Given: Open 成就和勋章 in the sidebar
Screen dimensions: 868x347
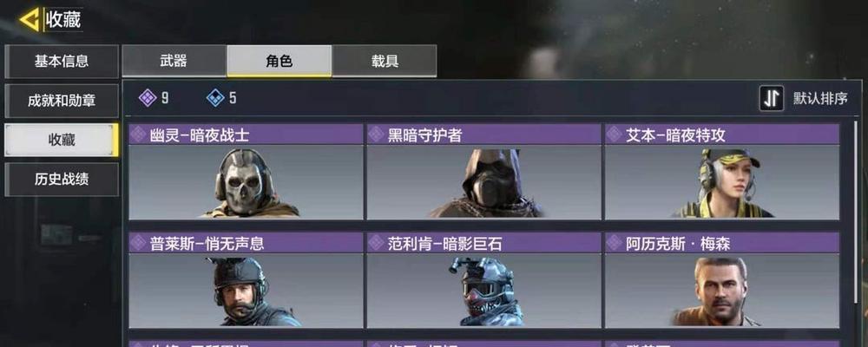Looking at the screenshot, I should click(62, 101).
